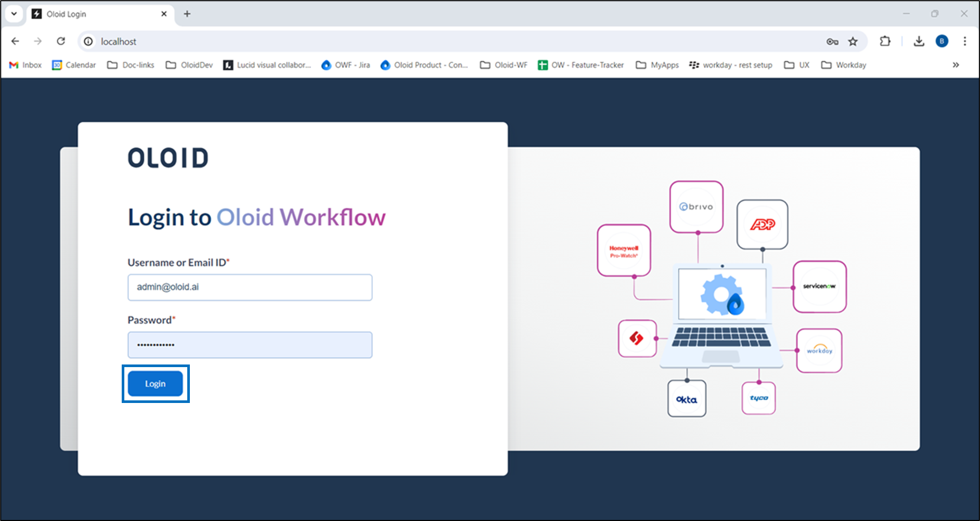Open the Chrome three-dot menu
This screenshot has height=521, width=980.
(x=965, y=41)
